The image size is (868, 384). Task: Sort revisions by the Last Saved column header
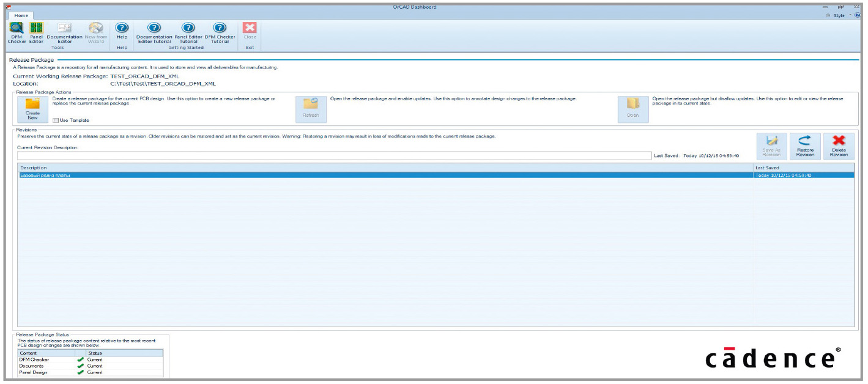pos(803,168)
